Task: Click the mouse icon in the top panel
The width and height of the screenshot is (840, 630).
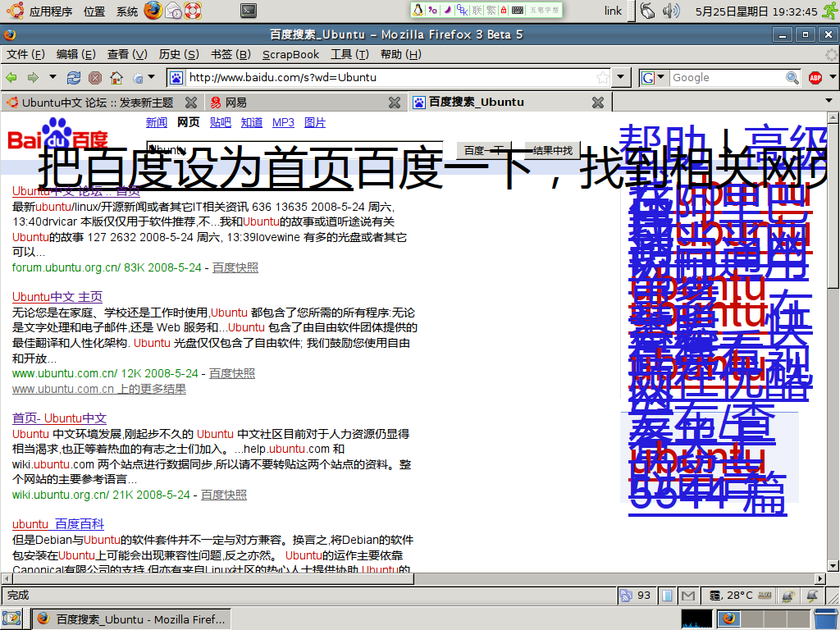Action: coord(648,11)
